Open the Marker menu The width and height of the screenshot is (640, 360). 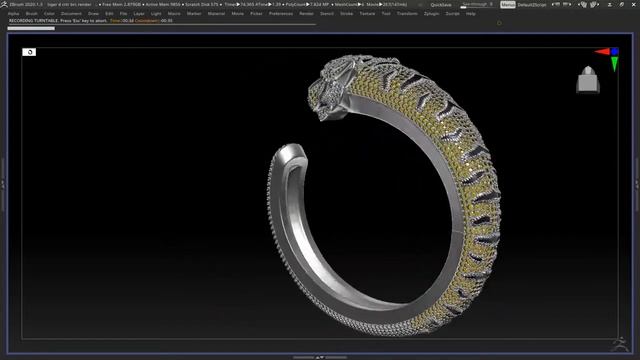[x=194, y=13]
